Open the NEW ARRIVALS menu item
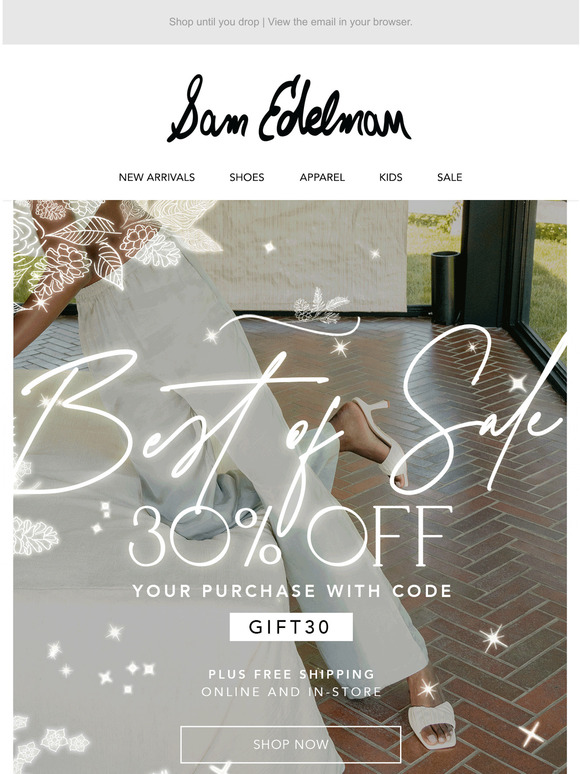Screen dimensions: 580x774 pyautogui.click(x=156, y=177)
